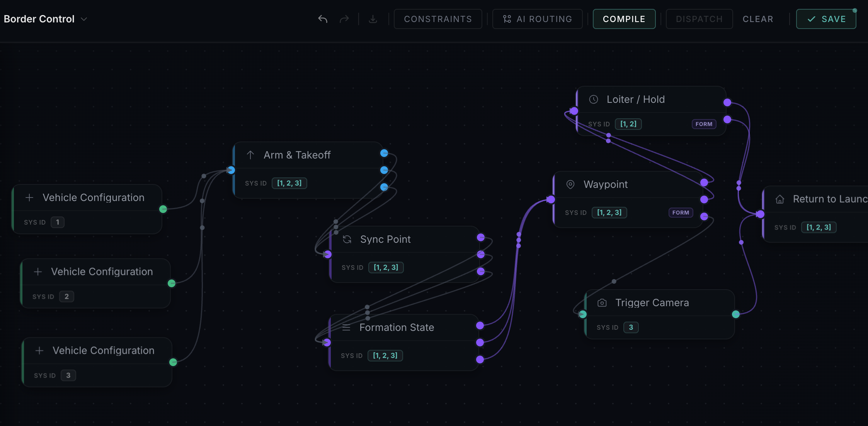Click the COMPILE button

[624, 19]
